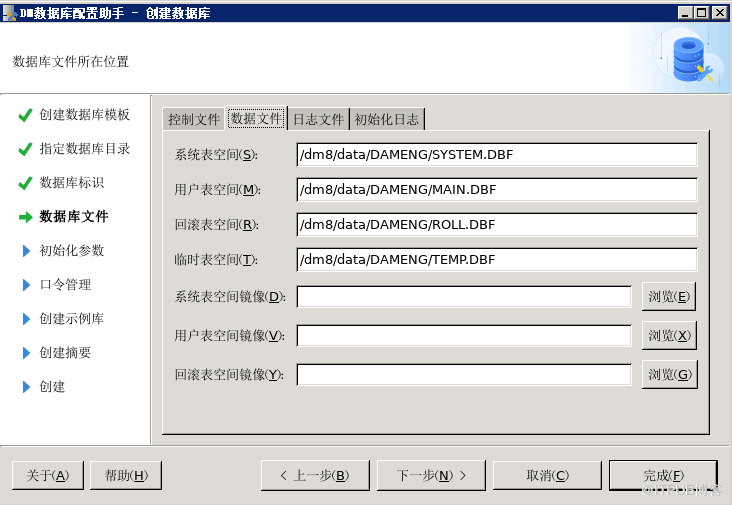The height and width of the screenshot is (505, 732).
Task: Open the 关于(A) dialog
Action: [x=48, y=476]
